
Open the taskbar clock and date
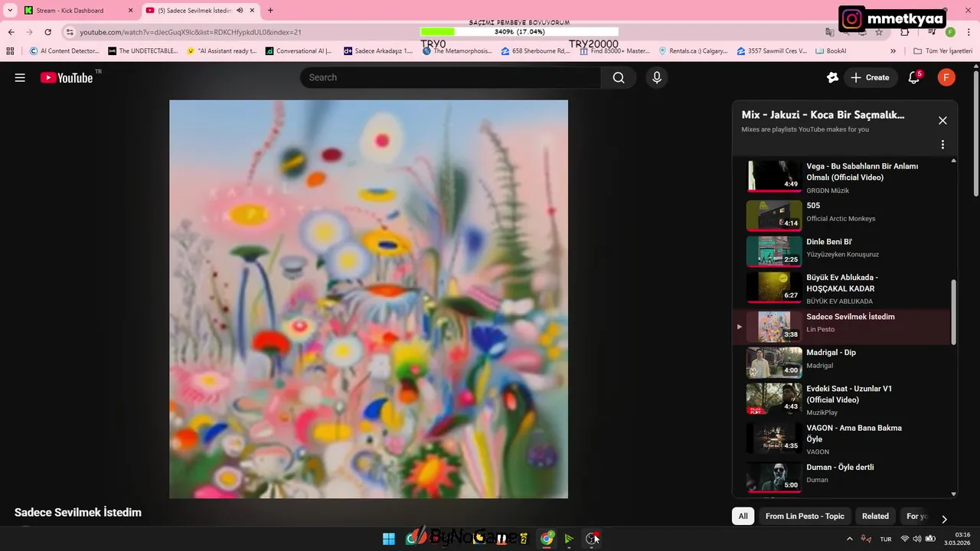point(959,539)
